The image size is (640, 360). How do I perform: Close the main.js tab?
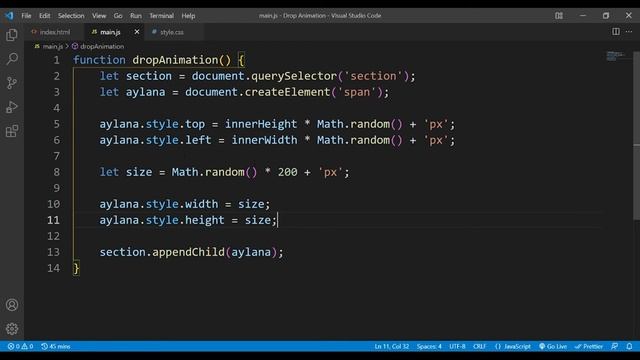pos(137,31)
